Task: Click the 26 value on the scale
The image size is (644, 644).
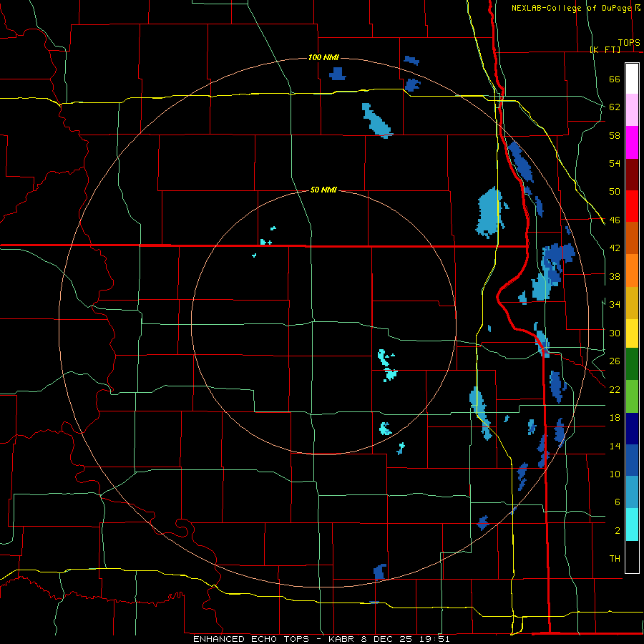Action: 615,361
